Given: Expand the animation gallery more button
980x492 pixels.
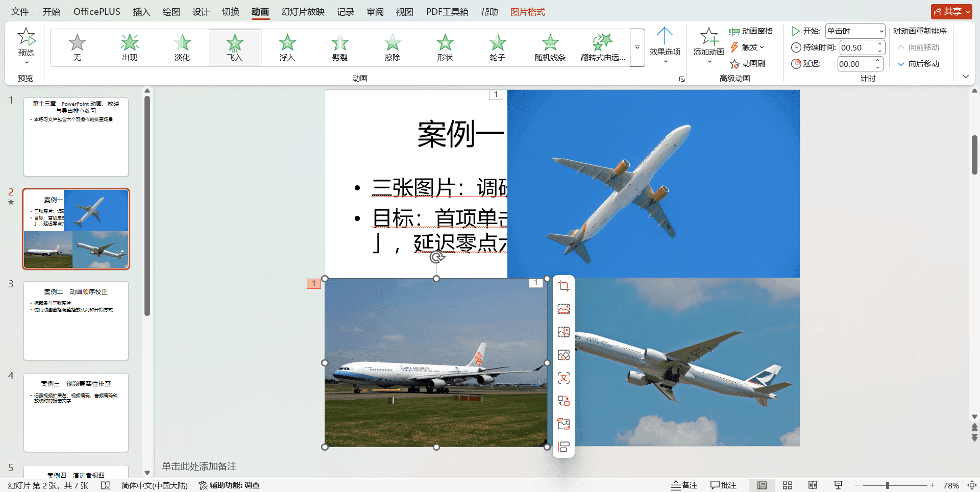Looking at the screenshot, I should pos(637,47).
